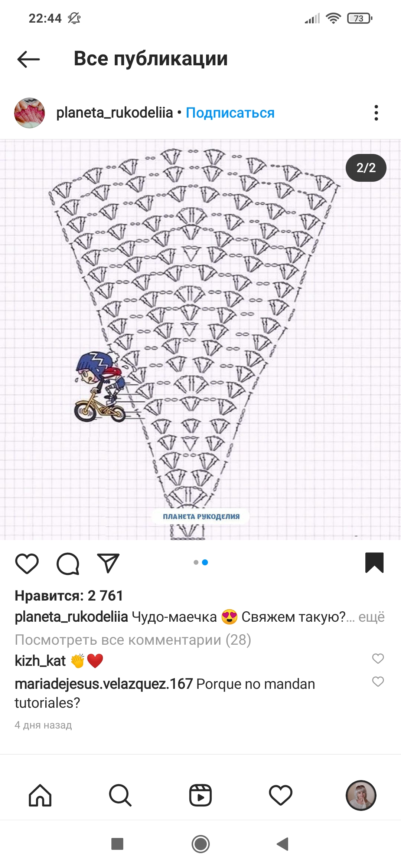Viewport: 401px width, 868px height.
Task: Follow with the Подписаться link
Action: [230, 113]
